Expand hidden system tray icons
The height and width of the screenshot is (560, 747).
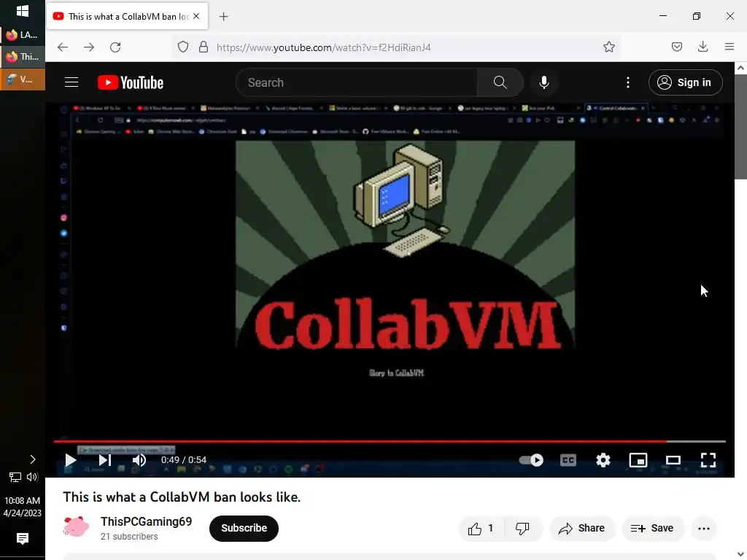32,459
